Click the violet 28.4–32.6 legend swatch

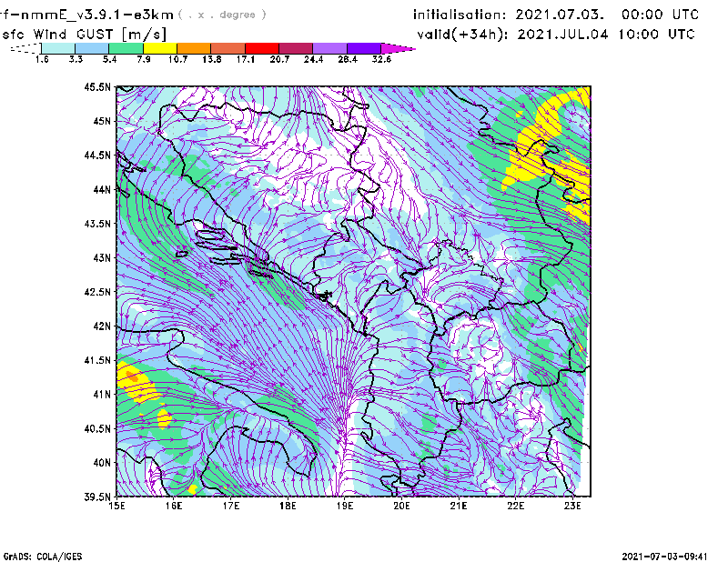tap(363, 48)
